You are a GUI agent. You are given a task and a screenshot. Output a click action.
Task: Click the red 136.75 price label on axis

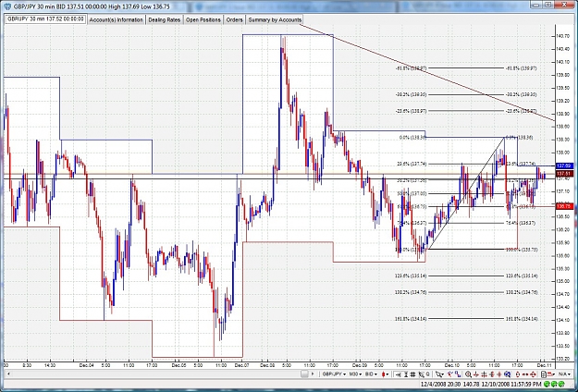(x=564, y=206)
